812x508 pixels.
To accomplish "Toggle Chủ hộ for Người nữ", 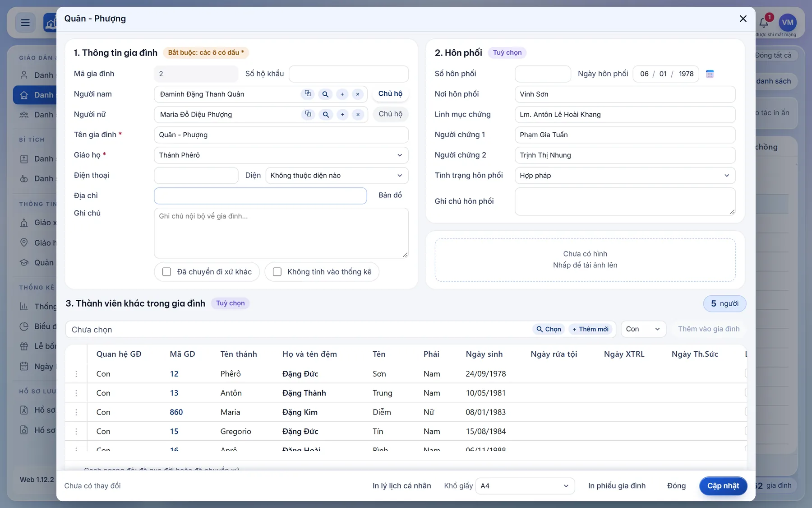I will click(x=390, y=114).
